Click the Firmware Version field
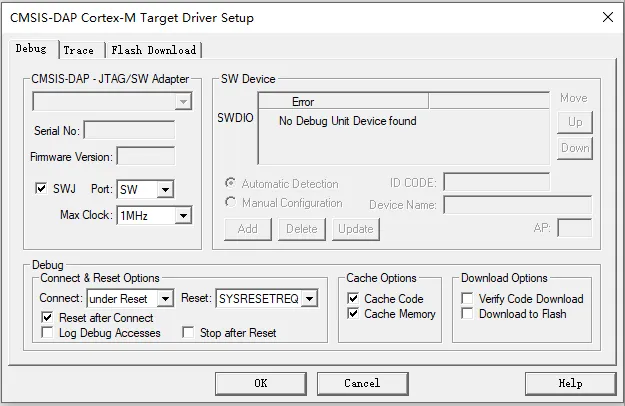 [x=145, y=157]
